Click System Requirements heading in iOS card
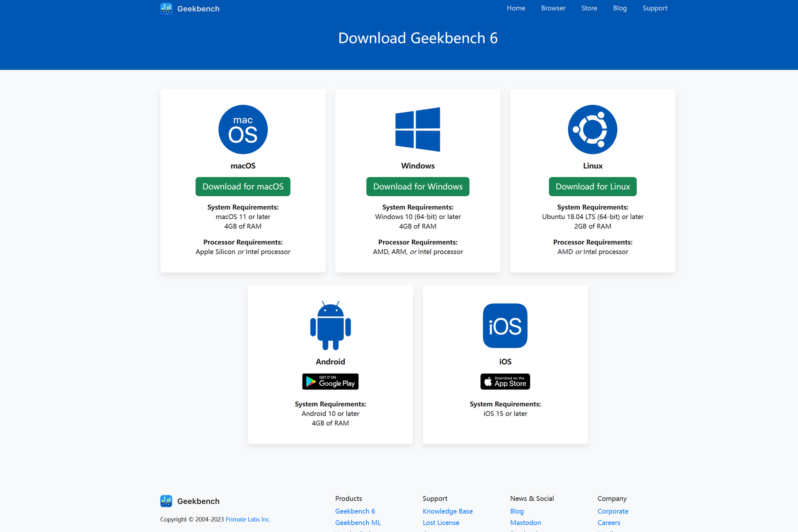This screenshot has width=798, height=532. (505, 404)
